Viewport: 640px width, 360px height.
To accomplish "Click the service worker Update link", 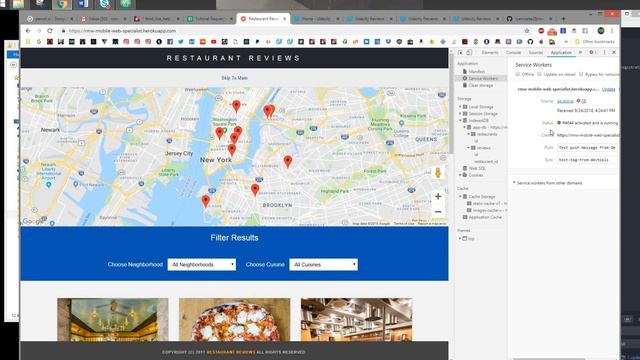I will (x=608, y=89).
